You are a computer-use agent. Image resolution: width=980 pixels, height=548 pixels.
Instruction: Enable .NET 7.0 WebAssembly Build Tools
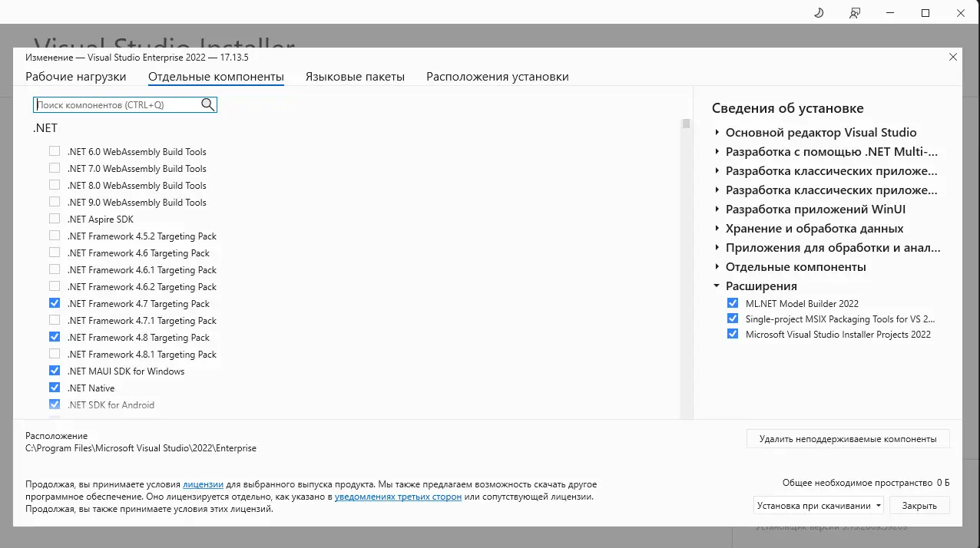coord(55,168)
